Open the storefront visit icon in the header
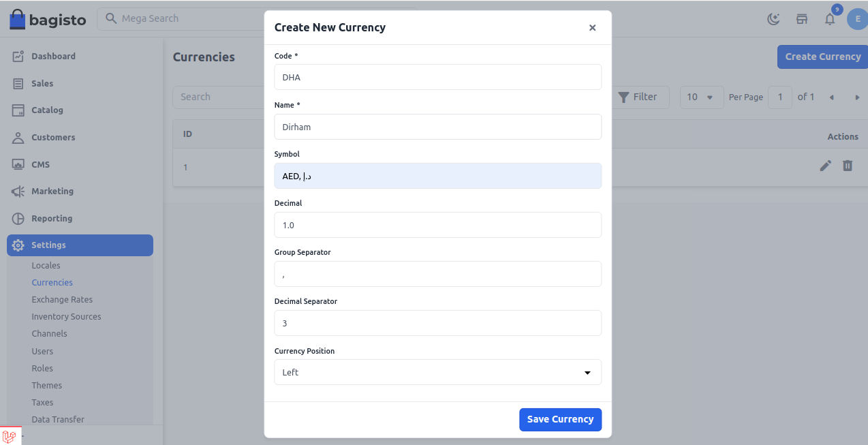Screen dimensions: 868x445 coord(801,19)
